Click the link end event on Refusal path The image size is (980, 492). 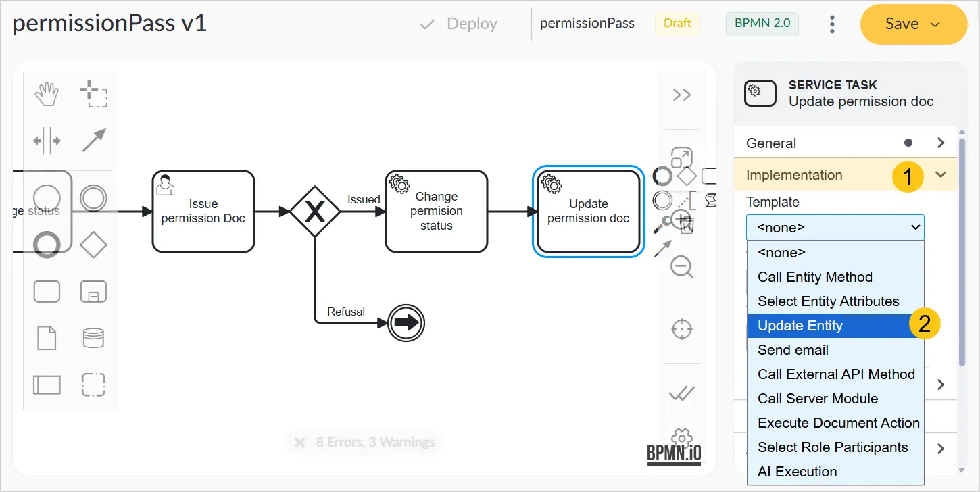click(x=406, y=323)
